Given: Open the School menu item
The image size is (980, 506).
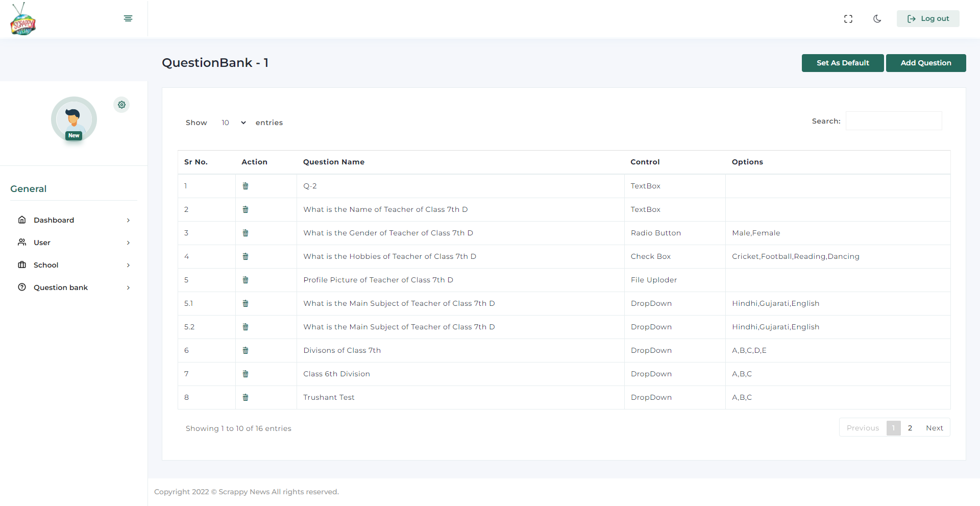Looking at the screenshot, I should tap(73, 265).
